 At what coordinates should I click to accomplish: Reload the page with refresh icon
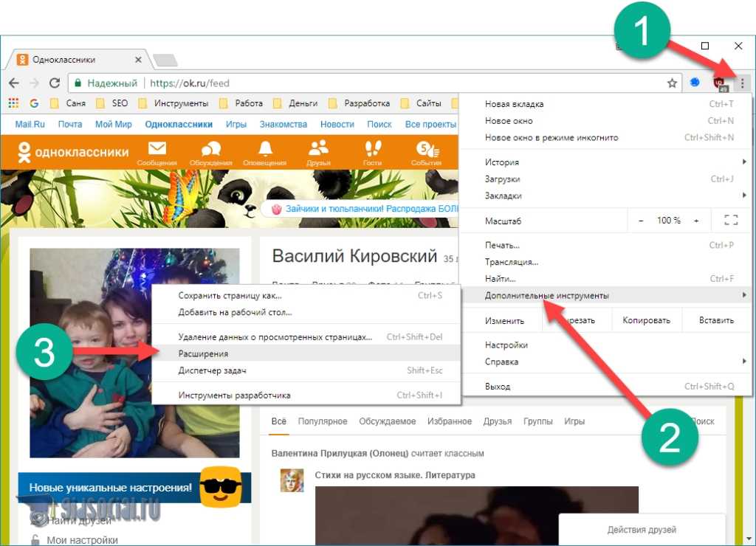[55, 83]
